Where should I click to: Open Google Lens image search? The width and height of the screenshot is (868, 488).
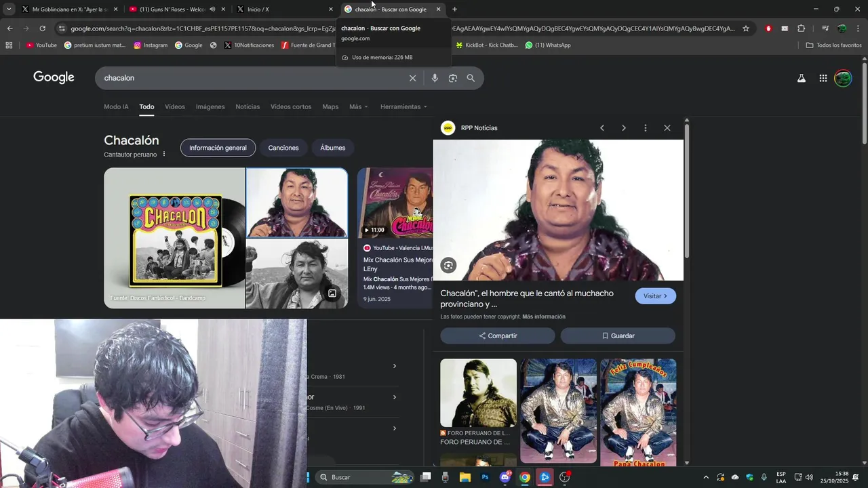[x=453, y=78]
